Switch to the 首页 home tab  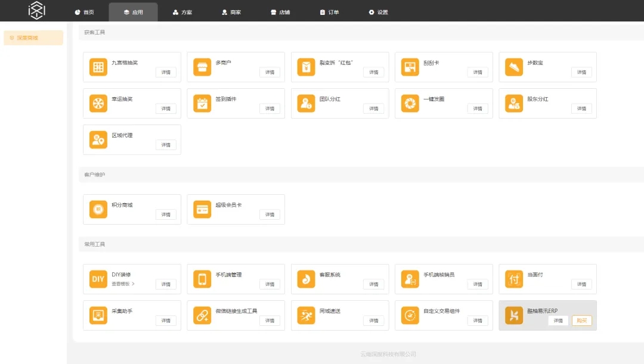85,11
